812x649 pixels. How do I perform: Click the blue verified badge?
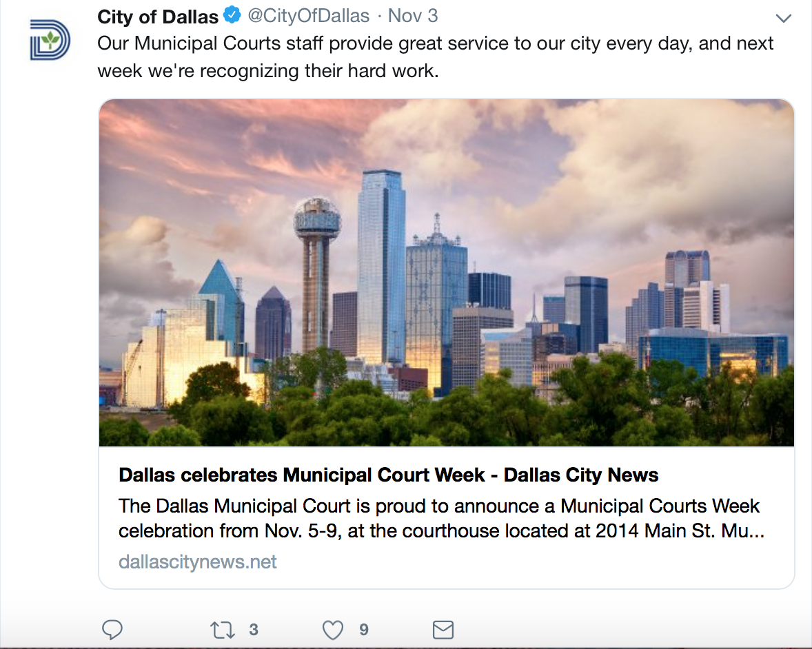tap(232, 15)
